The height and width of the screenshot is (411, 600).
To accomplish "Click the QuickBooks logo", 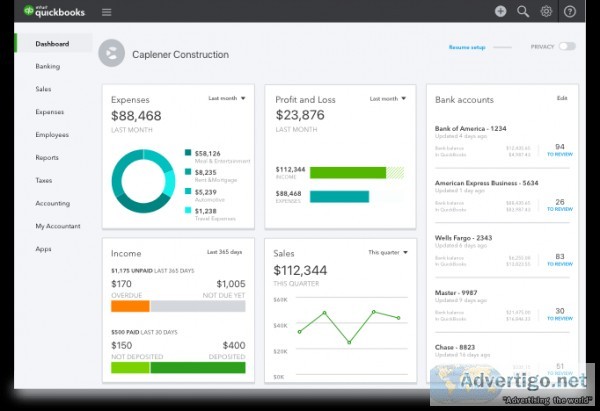I will pos(54,11).
